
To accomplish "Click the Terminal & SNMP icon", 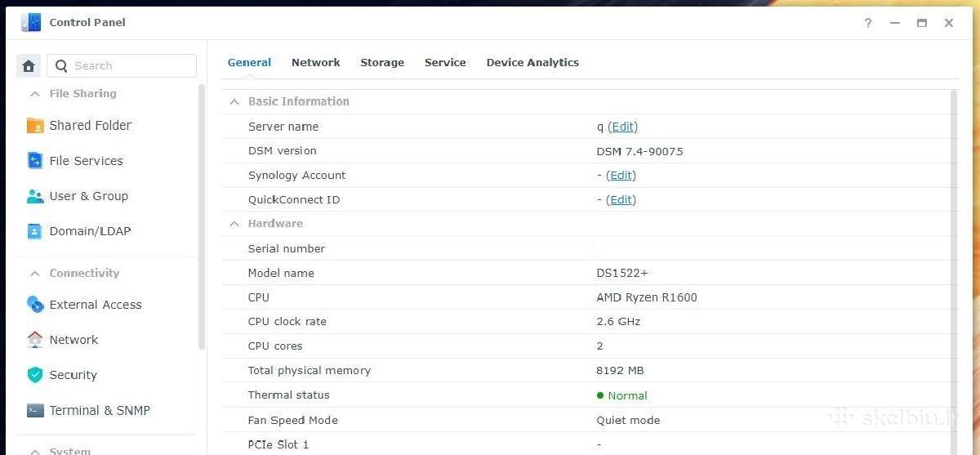I will click(x=35, y=411).
